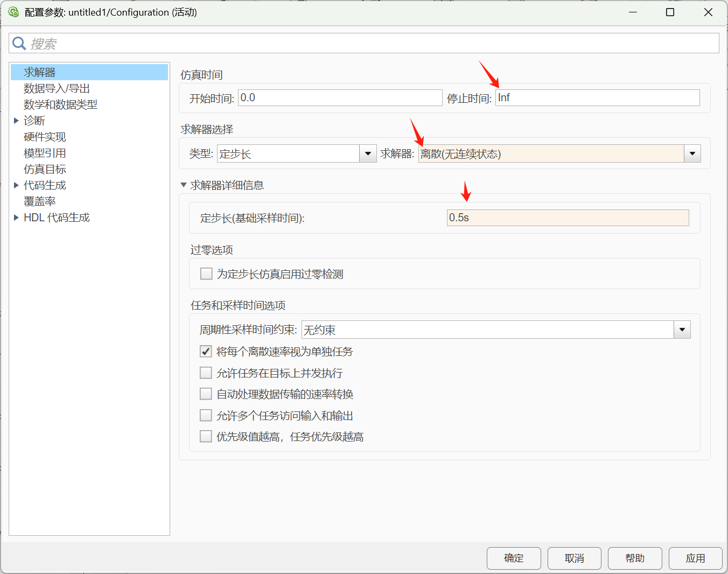Click the 求解器 dropdown arrow button
Viewport: 728px width, 574px height.
click(x=692, y=153)
